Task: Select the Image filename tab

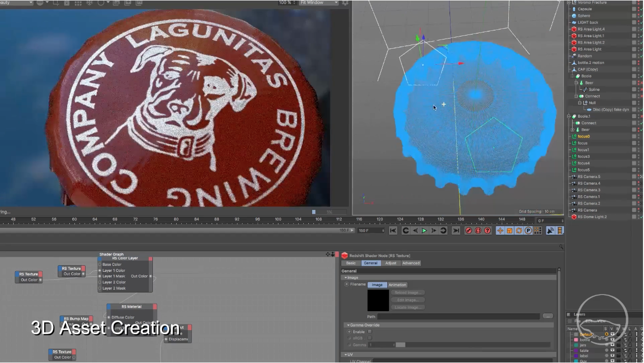Action: [377, 285]
